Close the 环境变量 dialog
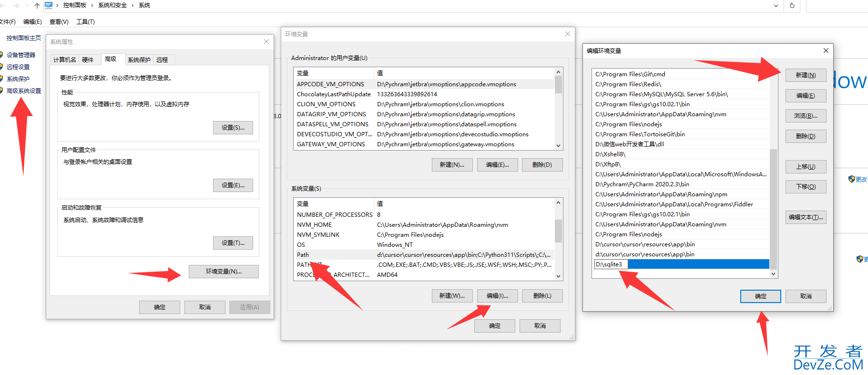 pyautogui.click(x=567, y=34)
